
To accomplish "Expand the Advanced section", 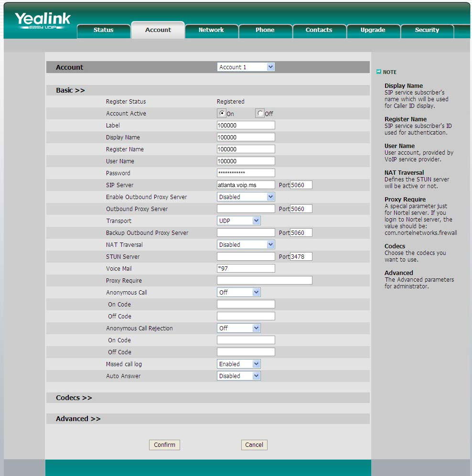I will [x=78, y=419].
